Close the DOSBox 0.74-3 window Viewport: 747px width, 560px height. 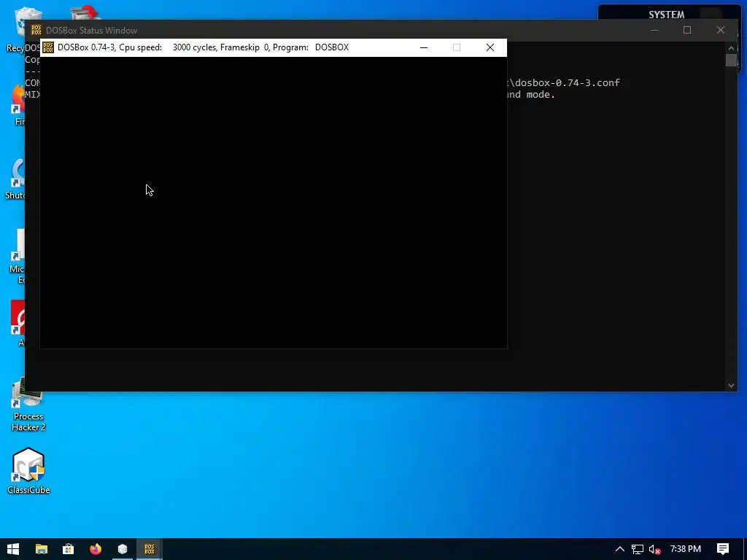click(489, 47)
